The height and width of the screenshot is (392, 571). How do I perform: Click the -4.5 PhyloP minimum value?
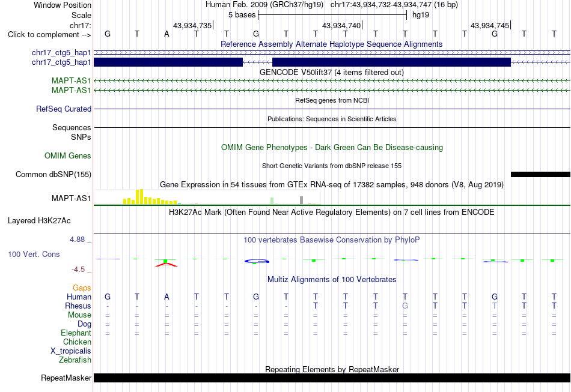click(78, 270)
